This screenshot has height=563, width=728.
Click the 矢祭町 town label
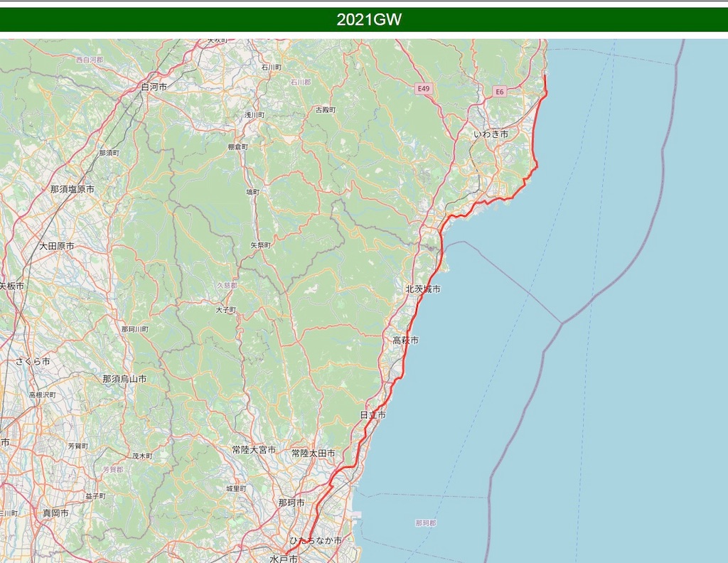[x=260, y=245]
